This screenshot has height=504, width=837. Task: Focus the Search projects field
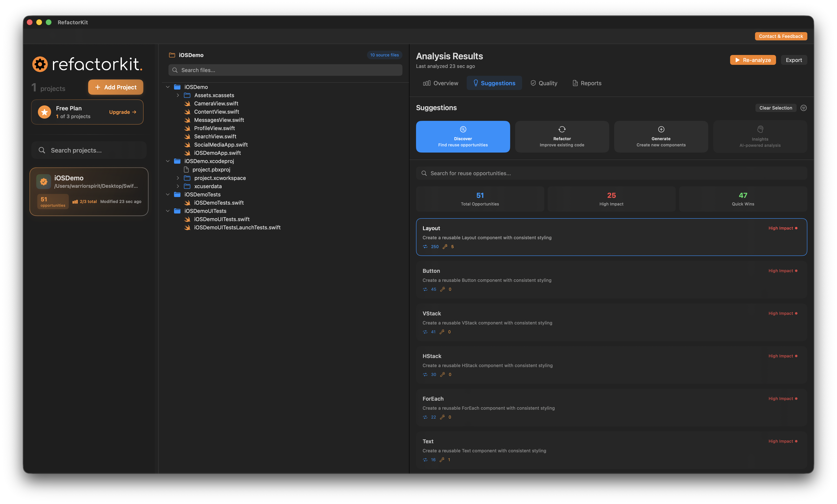coord(89,150)
